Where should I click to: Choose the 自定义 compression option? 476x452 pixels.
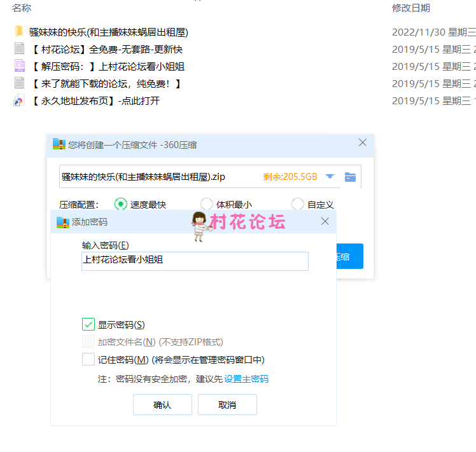[297, 204]
